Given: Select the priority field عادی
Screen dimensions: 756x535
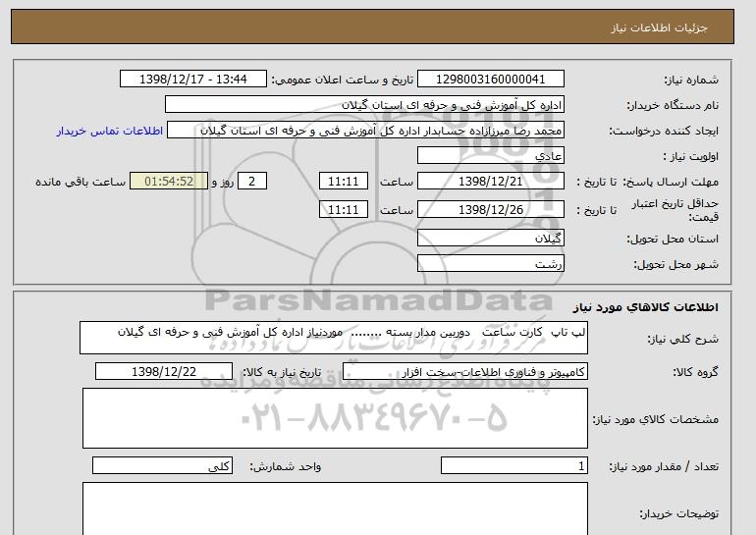Looking at the screenshot, I should coord(490,156).
